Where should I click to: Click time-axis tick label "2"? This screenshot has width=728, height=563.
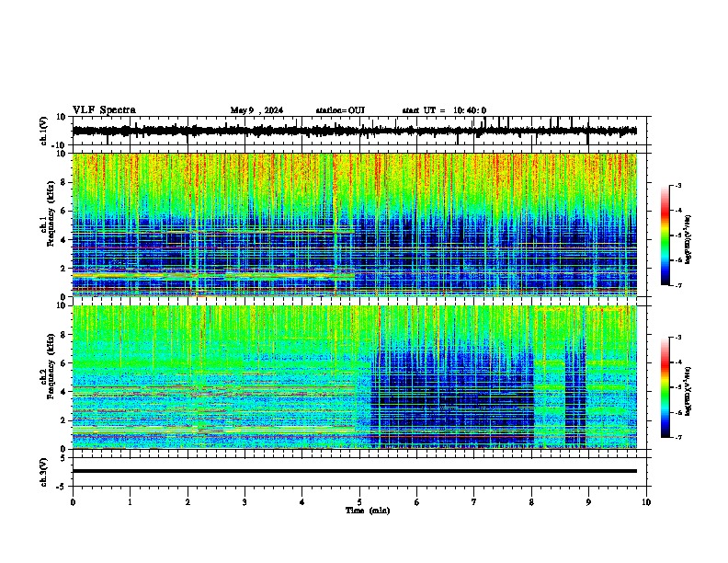[x=188, y=502]
